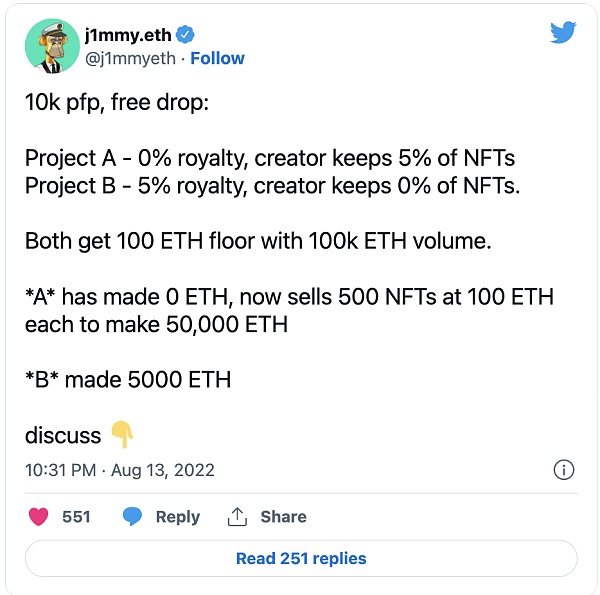The height and width of the screenshot is (595, 600).
Task: Click the pointing-down hand emoji
Action: tap(122, 434)
